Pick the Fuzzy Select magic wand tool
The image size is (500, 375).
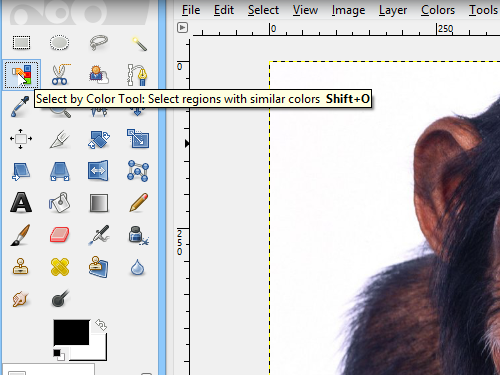pos(138,43)
